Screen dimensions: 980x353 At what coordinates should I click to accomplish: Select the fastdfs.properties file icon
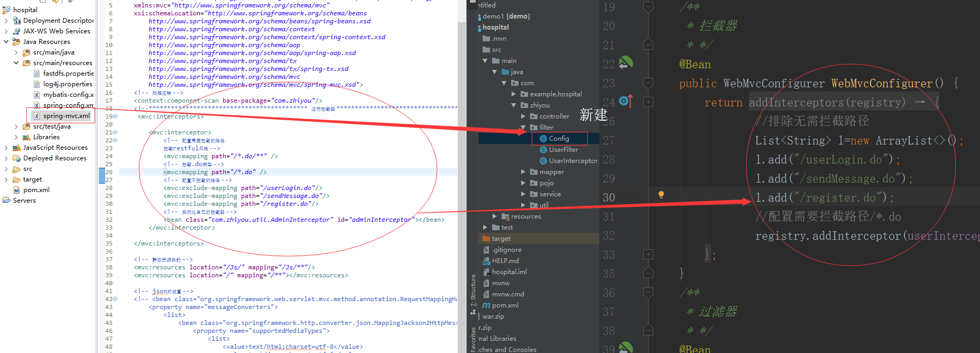coord(36,74)
